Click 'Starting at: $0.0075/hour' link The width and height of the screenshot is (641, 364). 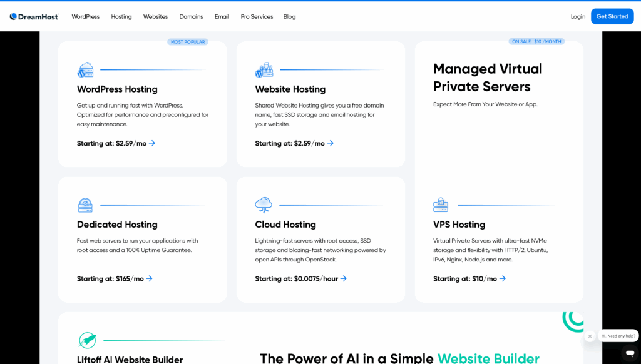coord(296,278)
